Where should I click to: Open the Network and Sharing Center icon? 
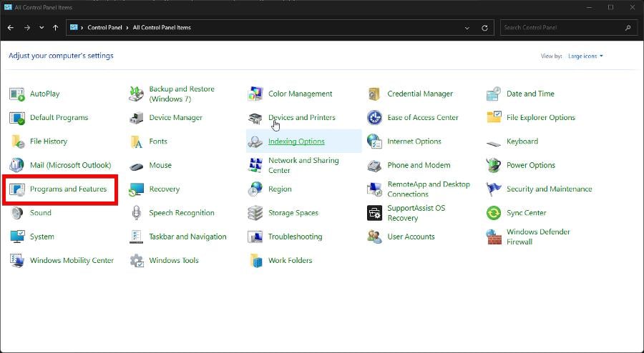tap(255, 165)
